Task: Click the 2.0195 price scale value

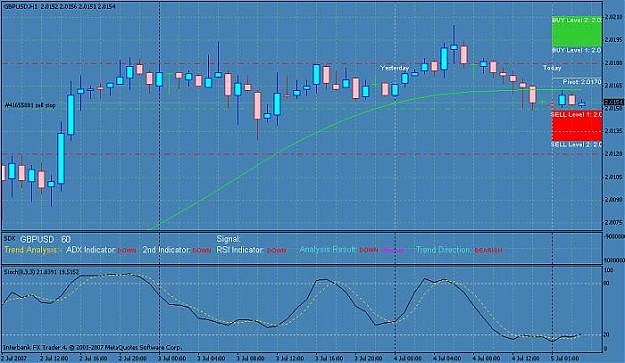Action: click(x=614, y=40)
